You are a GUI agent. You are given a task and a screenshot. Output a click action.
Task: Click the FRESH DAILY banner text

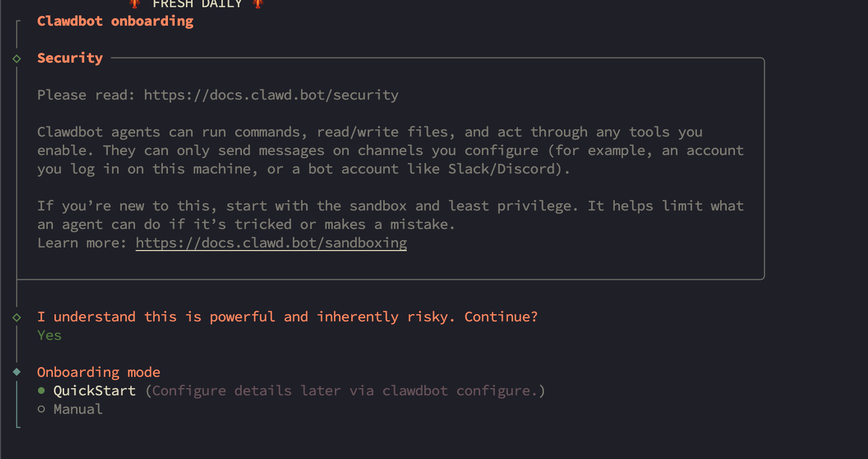coord(197,4)
